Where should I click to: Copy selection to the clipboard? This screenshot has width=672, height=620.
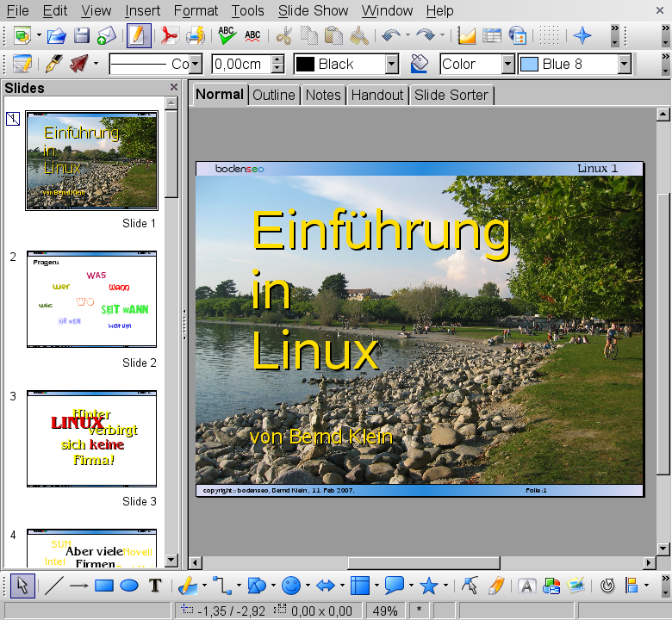click(309, 35)
